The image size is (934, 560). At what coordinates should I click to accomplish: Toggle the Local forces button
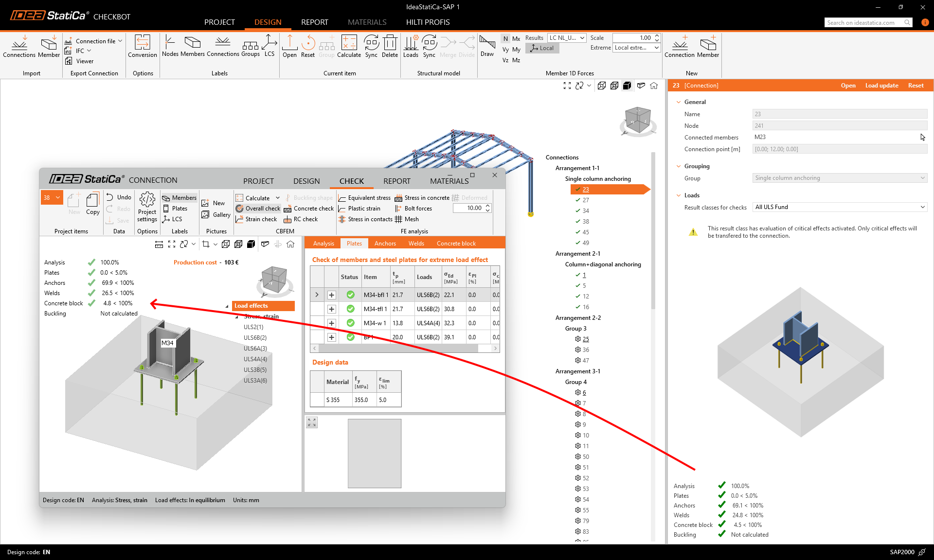pos(542,48)
